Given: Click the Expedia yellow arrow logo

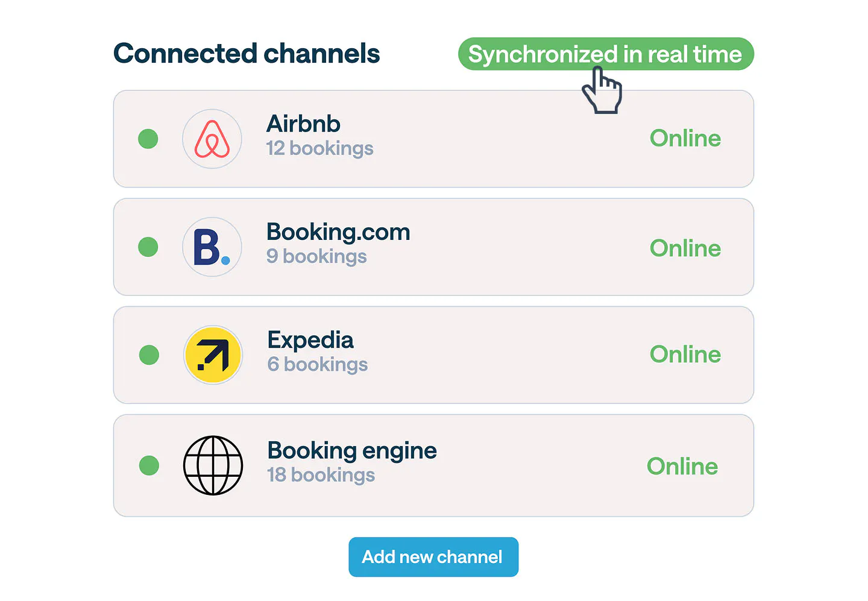Looking at the screenshot, I should click(x=213, y=355).
